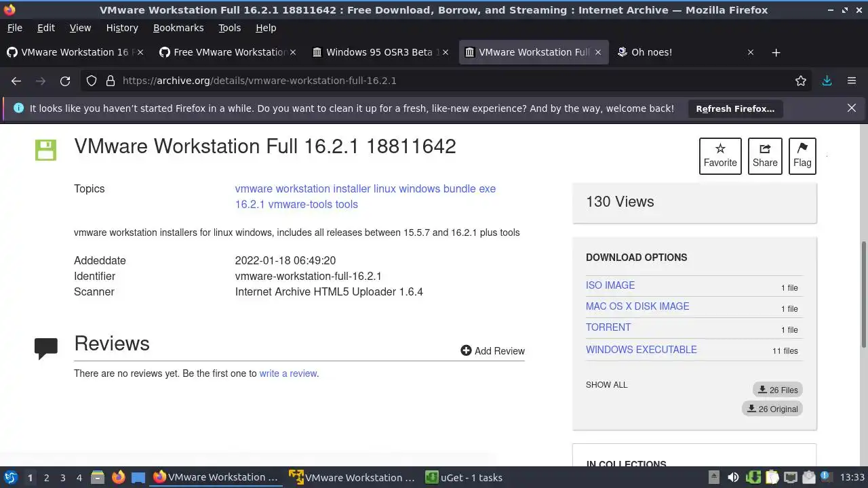Open the 'vmware-tools' topic link
The height and width of the screenshot is (488, 868).
click(x=300, y=204)
